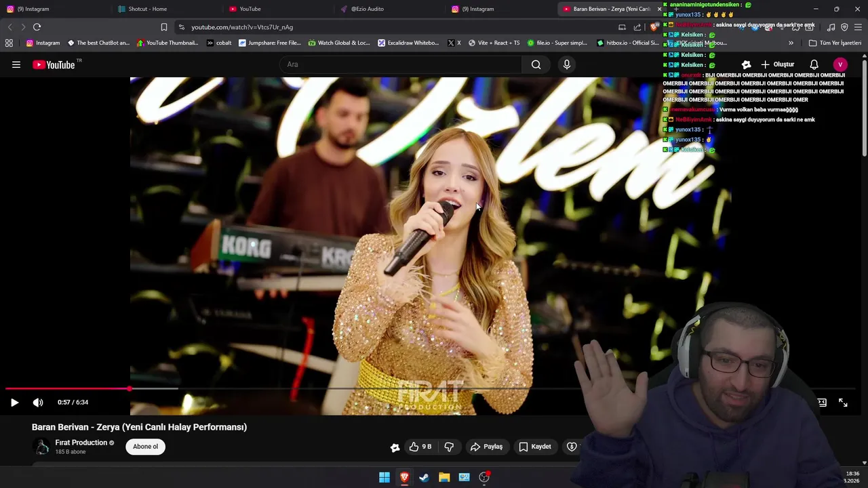The width and height of the screenshot is (868, 488).
Task: Start voice search with the microphone icon
Action: 567,64
